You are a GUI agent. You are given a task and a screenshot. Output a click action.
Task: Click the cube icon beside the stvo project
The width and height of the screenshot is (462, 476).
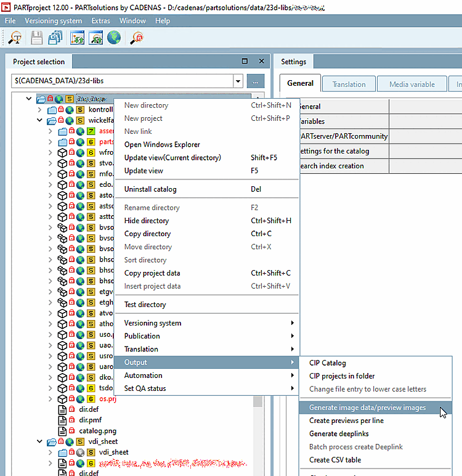coord(62,163)
